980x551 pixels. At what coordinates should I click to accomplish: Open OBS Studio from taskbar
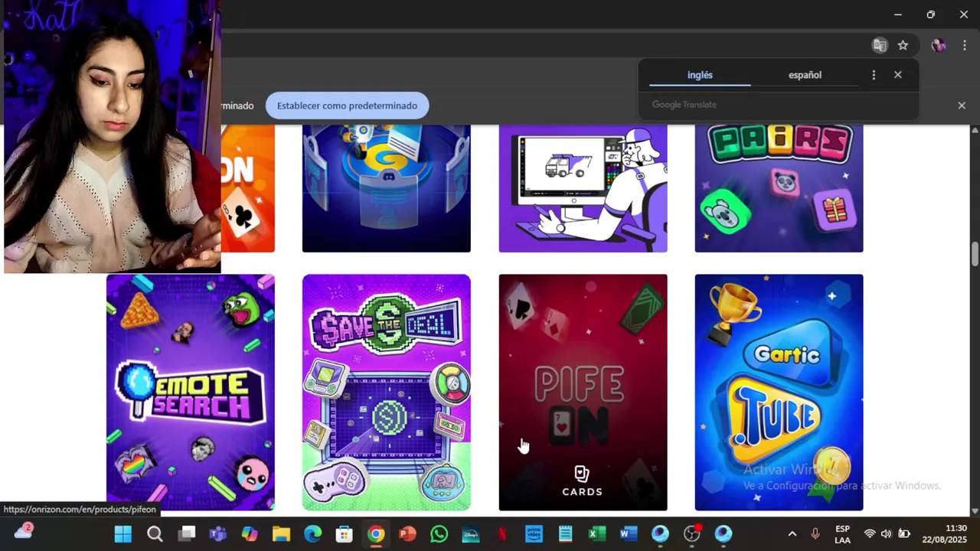coord(692,533)
